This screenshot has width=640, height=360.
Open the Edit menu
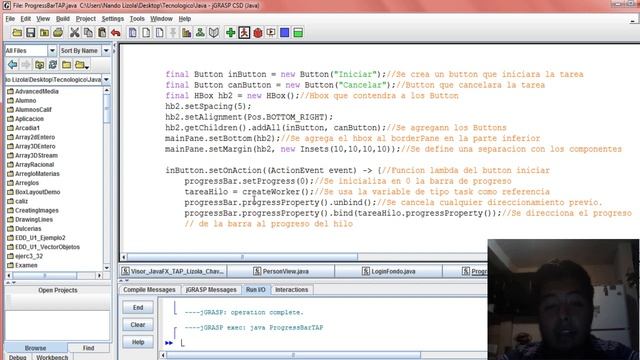[25, 19]
